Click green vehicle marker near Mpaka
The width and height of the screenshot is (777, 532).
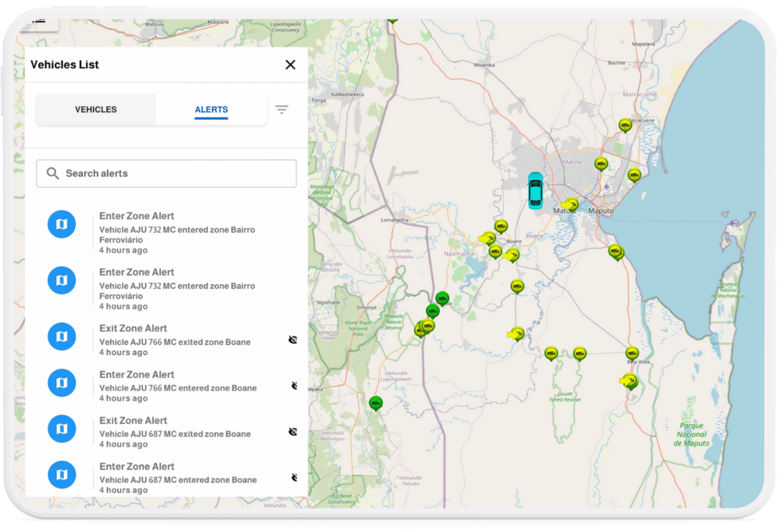coord(376,403)
